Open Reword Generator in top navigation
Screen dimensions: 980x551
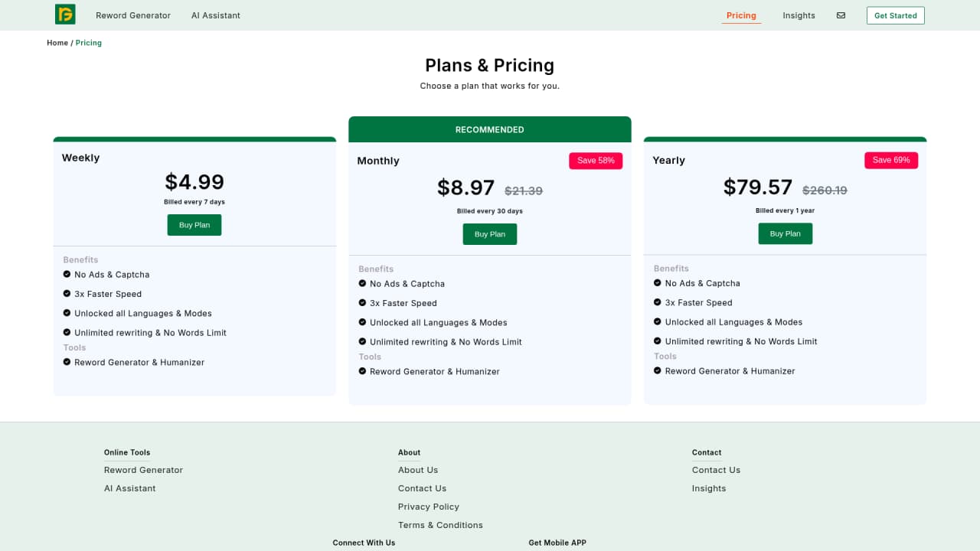133,15
